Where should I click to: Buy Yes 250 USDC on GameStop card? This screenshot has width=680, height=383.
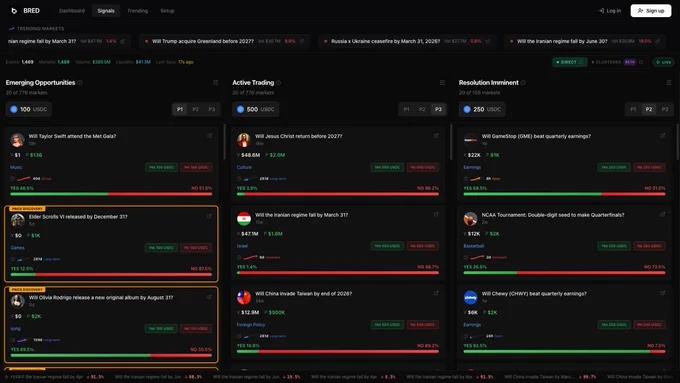614,167
